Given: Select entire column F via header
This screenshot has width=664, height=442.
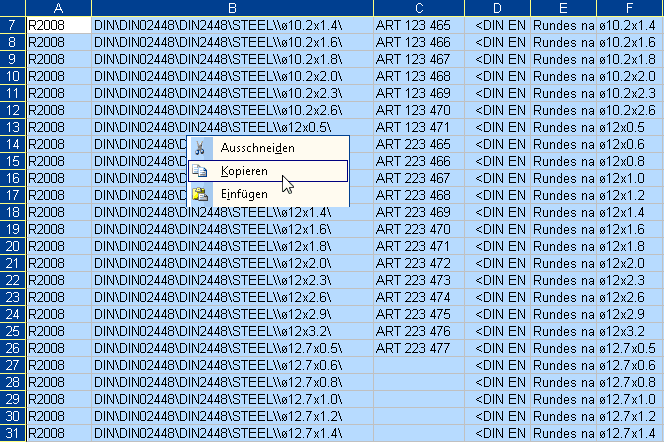Looking at the screenshot, I should pyautogui.click(x=629, y=8).
